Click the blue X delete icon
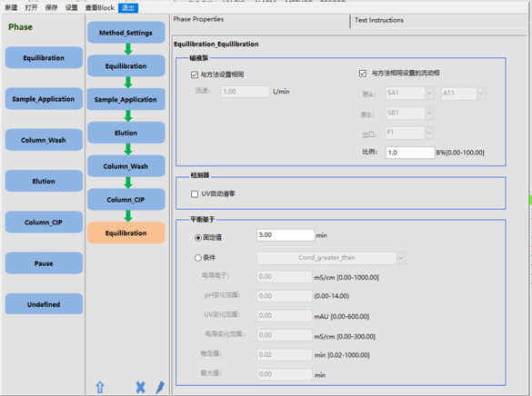This screenshot has height=396, width=532. (140, 387)
